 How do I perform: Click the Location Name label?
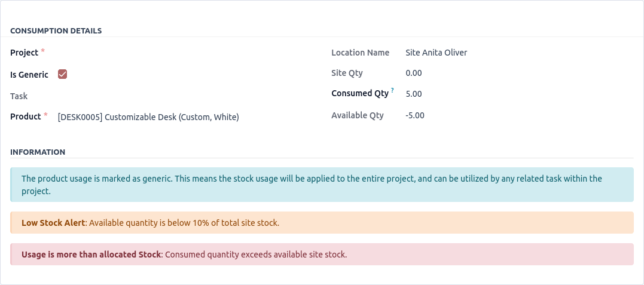pos(360,53)
